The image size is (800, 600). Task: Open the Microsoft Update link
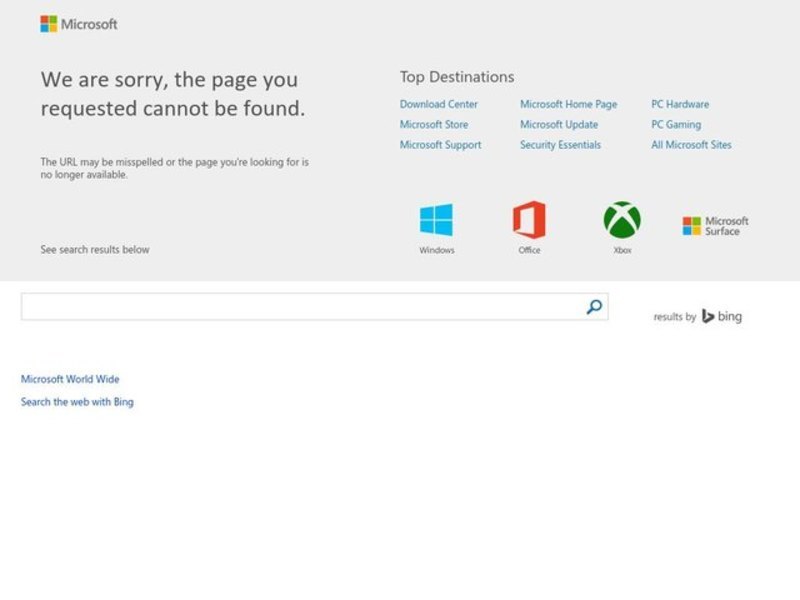(559, 125)
